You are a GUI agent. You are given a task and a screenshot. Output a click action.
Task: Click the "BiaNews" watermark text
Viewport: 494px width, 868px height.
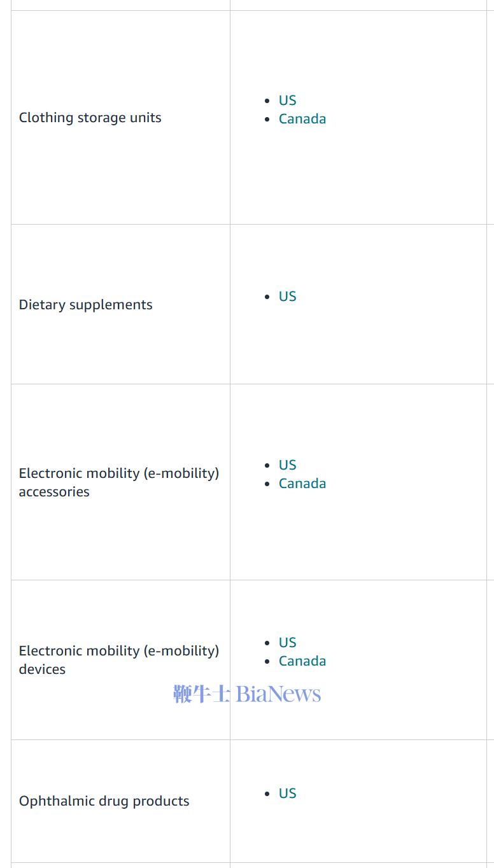tap(278, 694)
